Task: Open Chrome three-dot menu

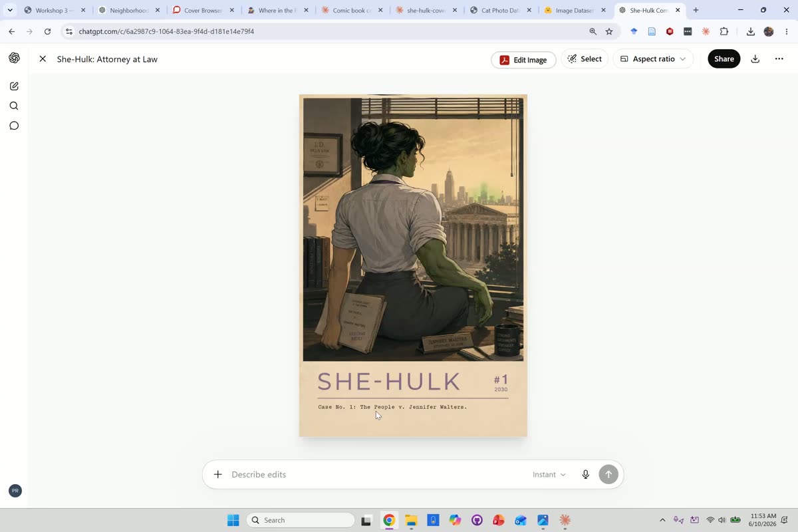Action: (787, 31)
